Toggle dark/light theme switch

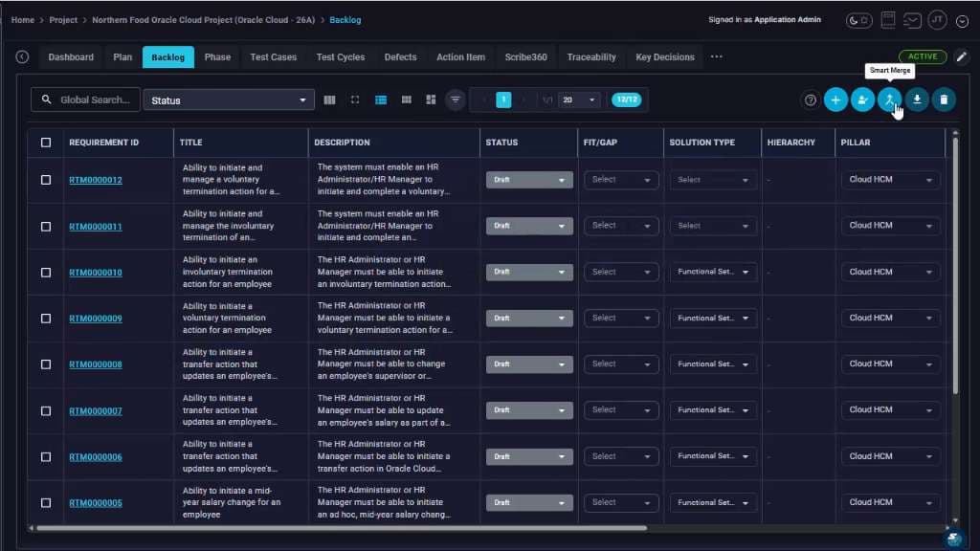click(x=858, y=20)
